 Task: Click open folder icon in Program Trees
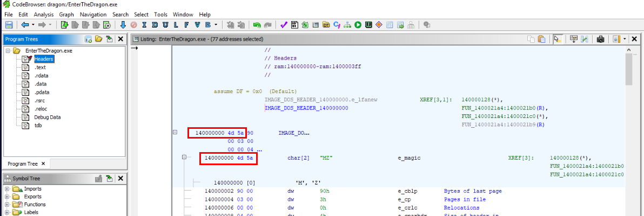[98, 39]
